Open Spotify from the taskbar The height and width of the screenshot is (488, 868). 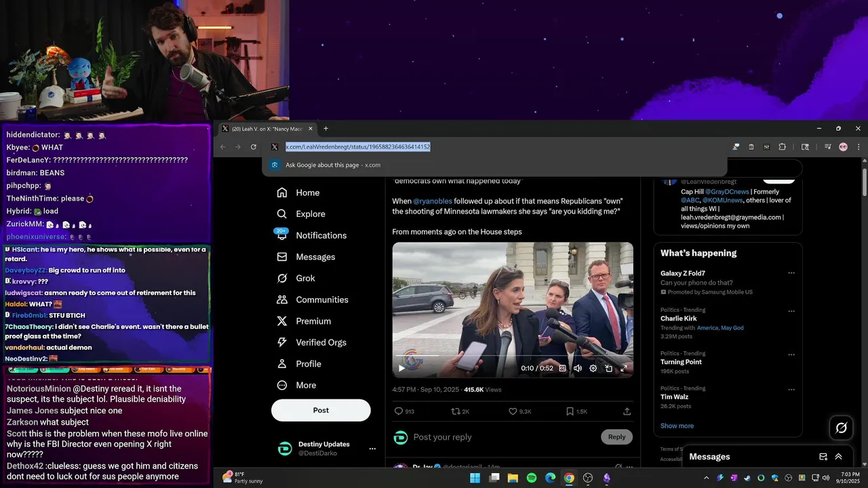point(532,478)
